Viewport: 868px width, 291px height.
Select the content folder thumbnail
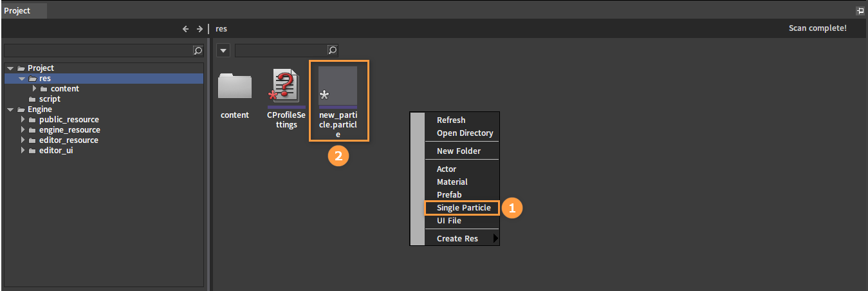[x=235, y=85]
